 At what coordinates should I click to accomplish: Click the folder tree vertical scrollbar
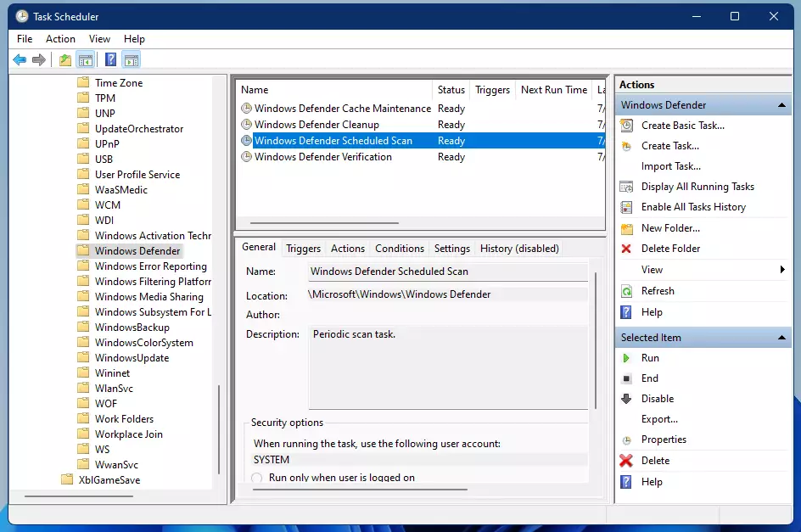[x=219, y=430]
